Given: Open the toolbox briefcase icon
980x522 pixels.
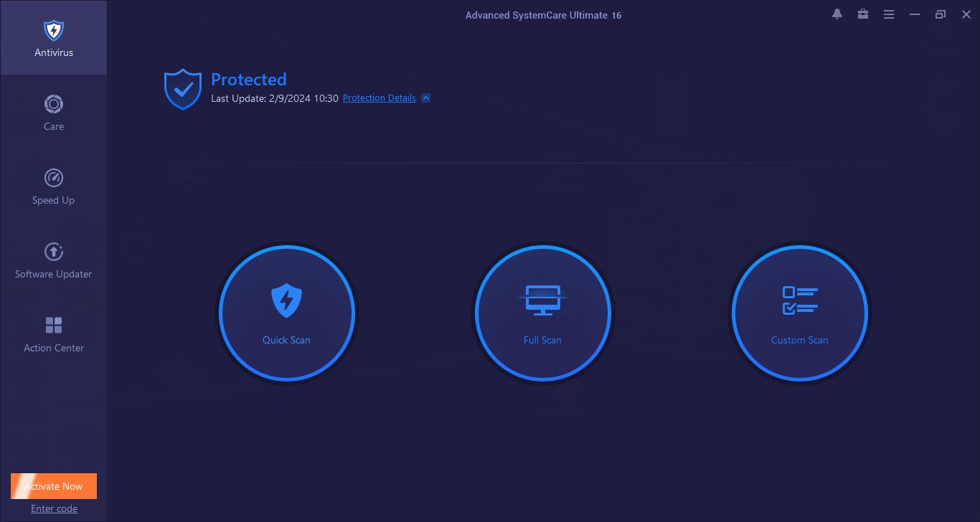Looking at the screenshot, I should pos(863,14).
